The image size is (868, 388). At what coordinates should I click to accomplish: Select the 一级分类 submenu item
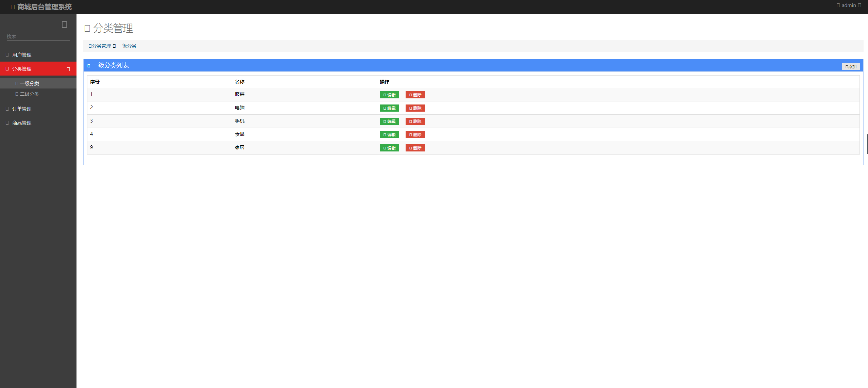click(29, 84)
